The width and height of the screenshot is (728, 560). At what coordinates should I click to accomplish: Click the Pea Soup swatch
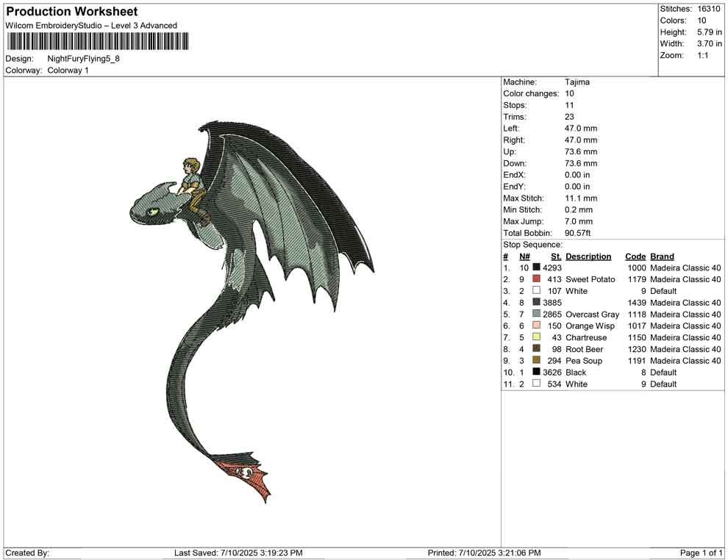(536, 359)
